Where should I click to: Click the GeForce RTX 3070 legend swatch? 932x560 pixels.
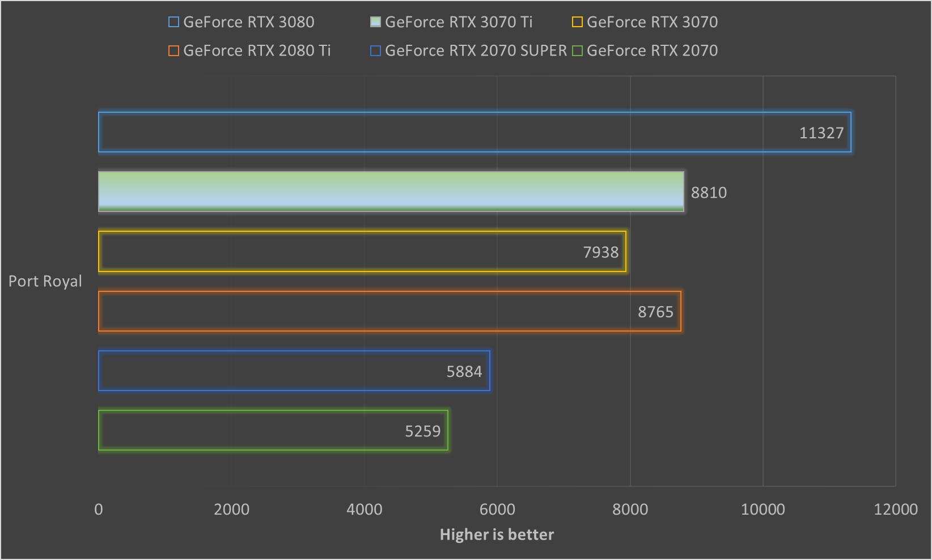pos(577,22)
